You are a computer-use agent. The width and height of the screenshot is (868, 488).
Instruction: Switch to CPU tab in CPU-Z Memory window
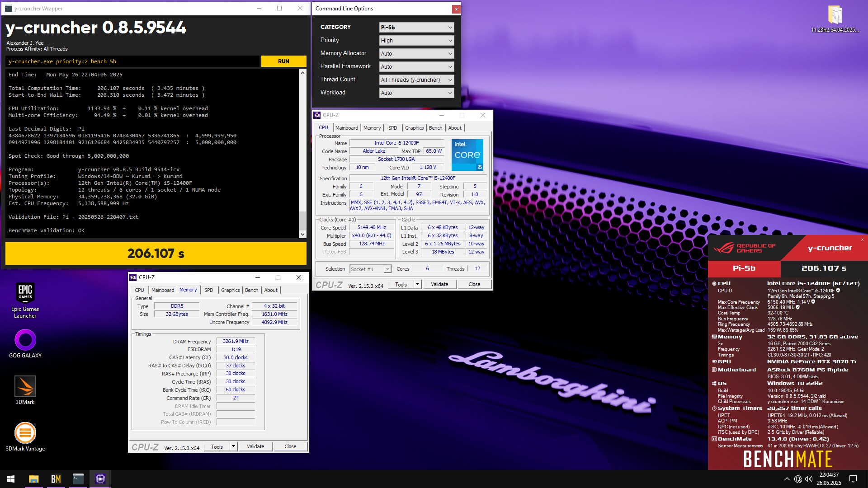tap(139, 290)
